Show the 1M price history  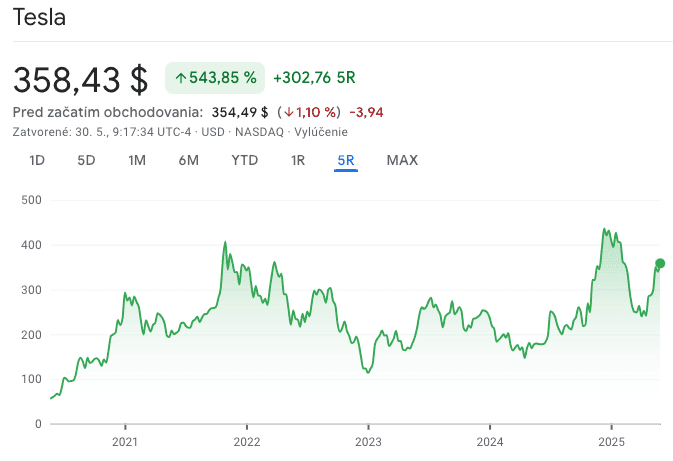coord(137,160)
